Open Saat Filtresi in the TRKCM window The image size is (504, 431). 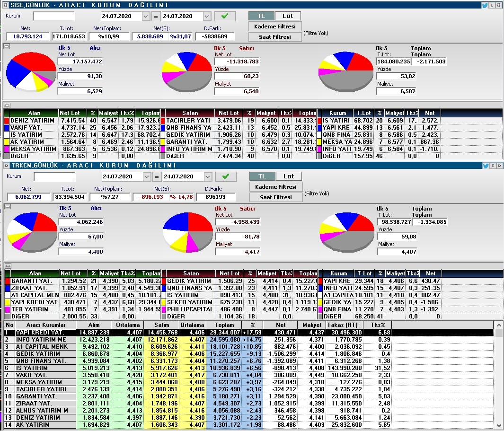pos(276,197)
